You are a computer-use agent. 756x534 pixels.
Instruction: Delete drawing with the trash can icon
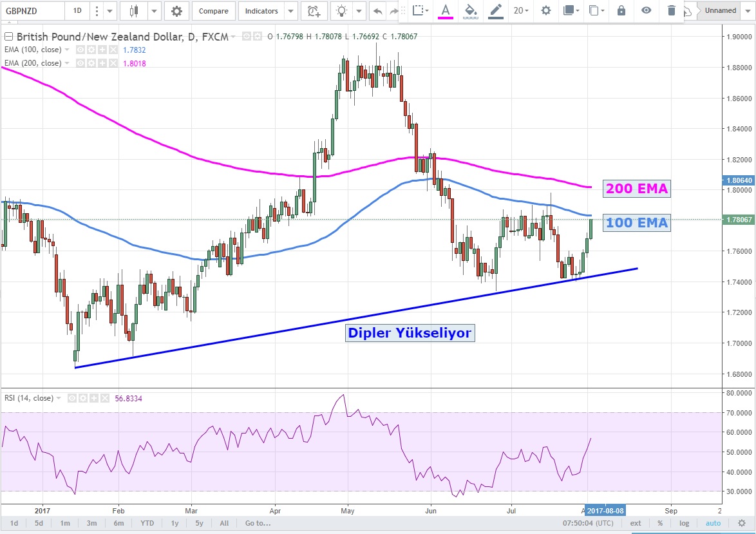pyautogui.click(x=672, y=10)
